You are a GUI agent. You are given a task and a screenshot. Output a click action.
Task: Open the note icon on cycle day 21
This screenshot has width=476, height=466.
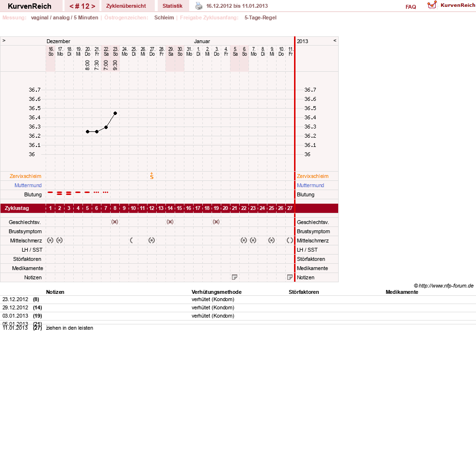point(234,277)
